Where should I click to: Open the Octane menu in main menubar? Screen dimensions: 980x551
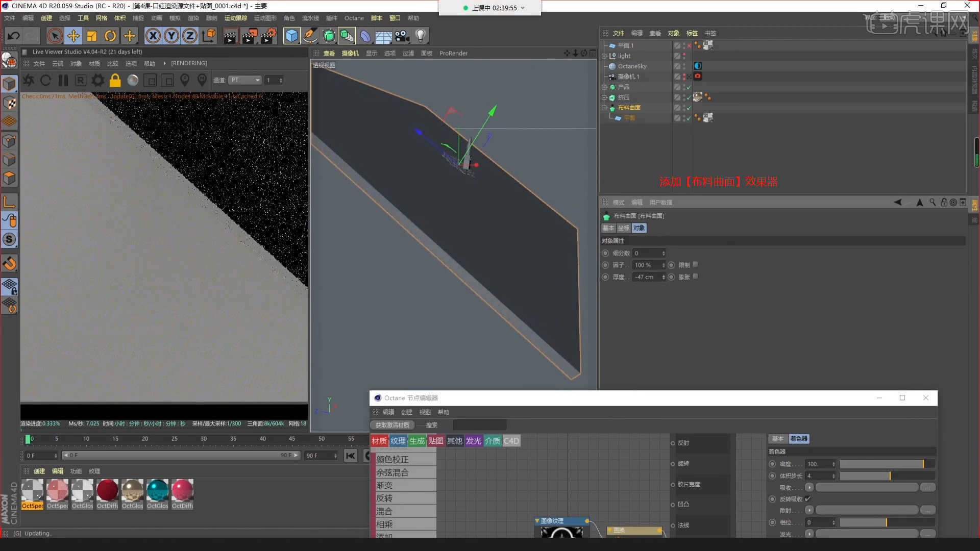(x=354, y=18)
